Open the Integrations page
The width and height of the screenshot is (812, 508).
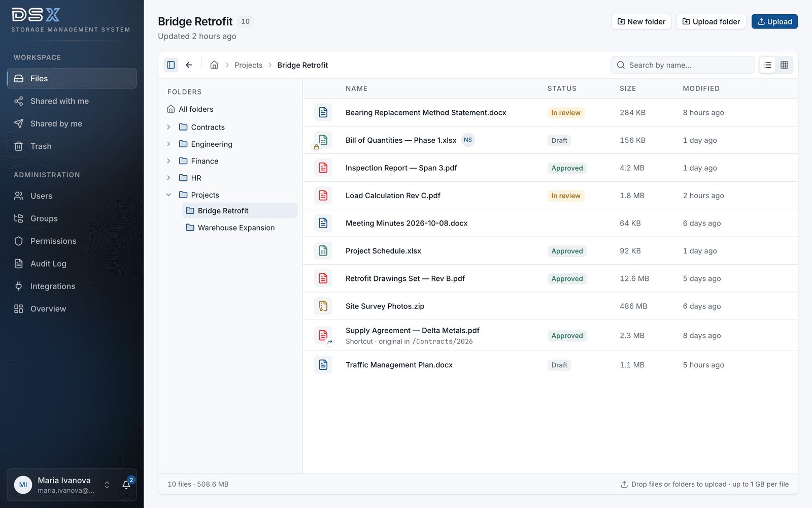coord(72,286)
